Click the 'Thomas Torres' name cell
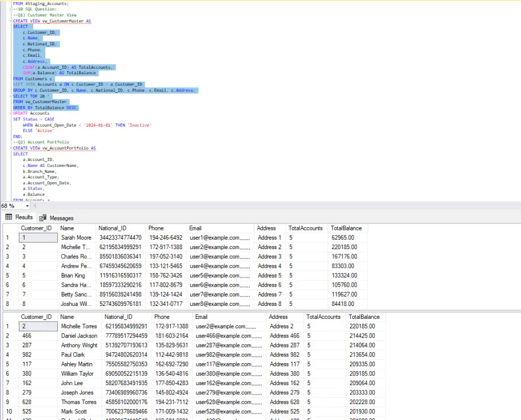Image resolution: width=521 pixels, height=420 pixels. click(79, 402)
